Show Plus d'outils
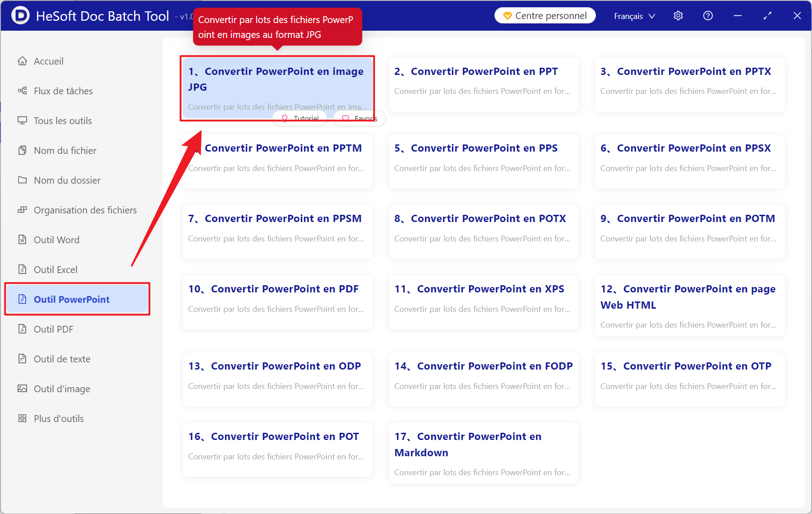The width and height of the screenshot is (812, 514). point(77,418)
